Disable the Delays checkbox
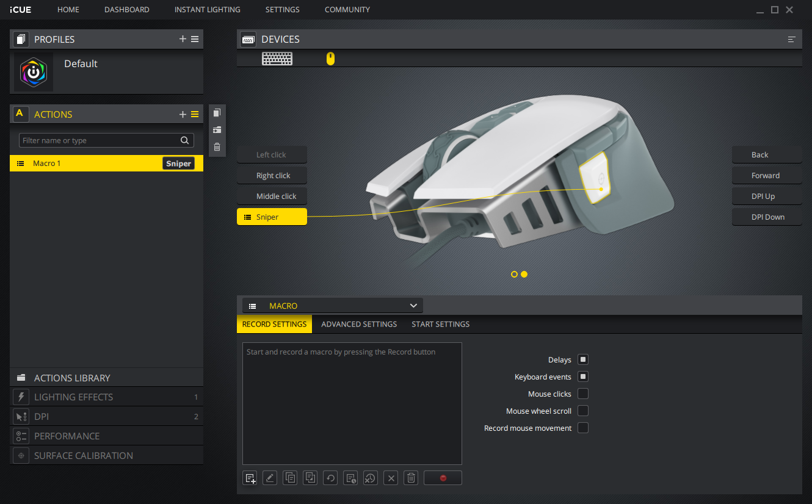This screenshot has height=504, width=812. pyautogui.click(x=583, y=360)
